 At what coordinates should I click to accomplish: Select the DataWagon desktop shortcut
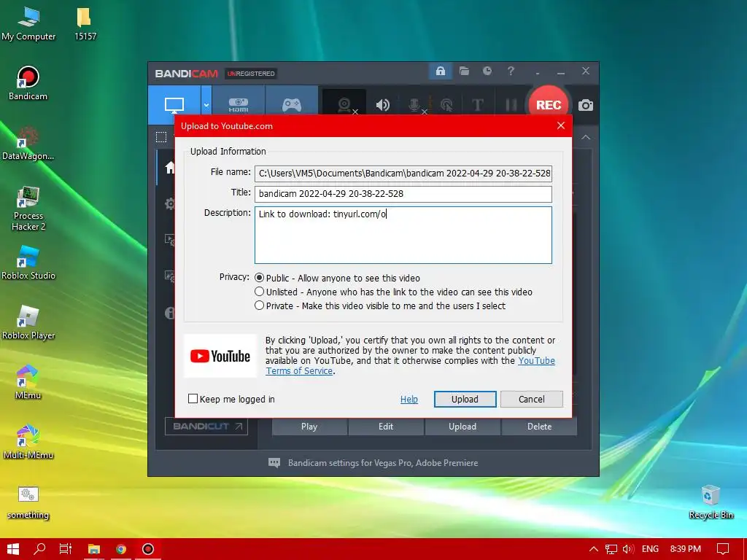coord(28,143)
